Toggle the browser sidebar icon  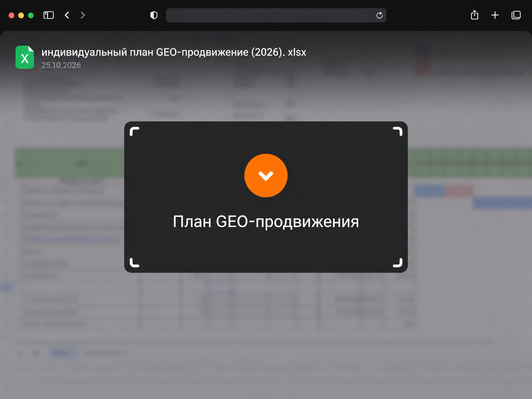coord(48,15)
